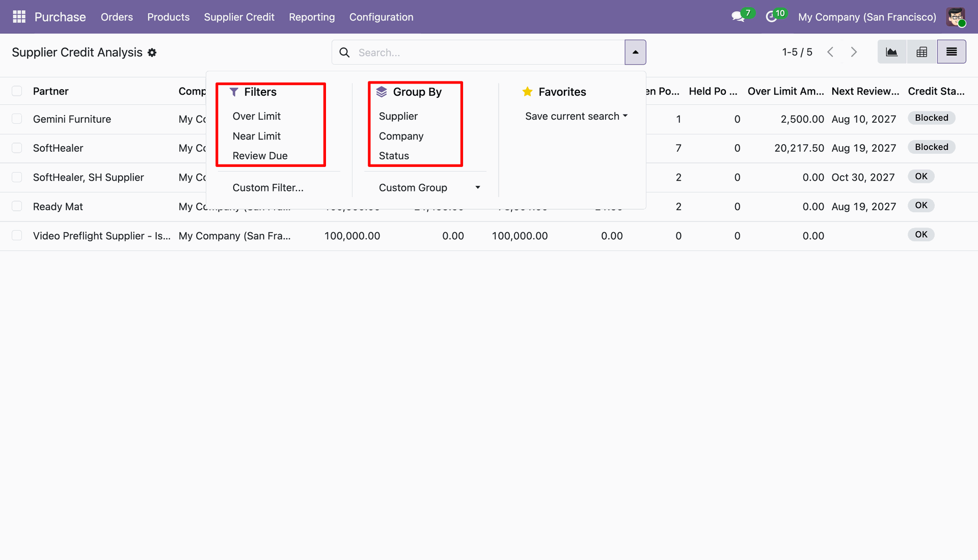
Task: Check the Ready Mat row checkbox
Action: point(17,206)
